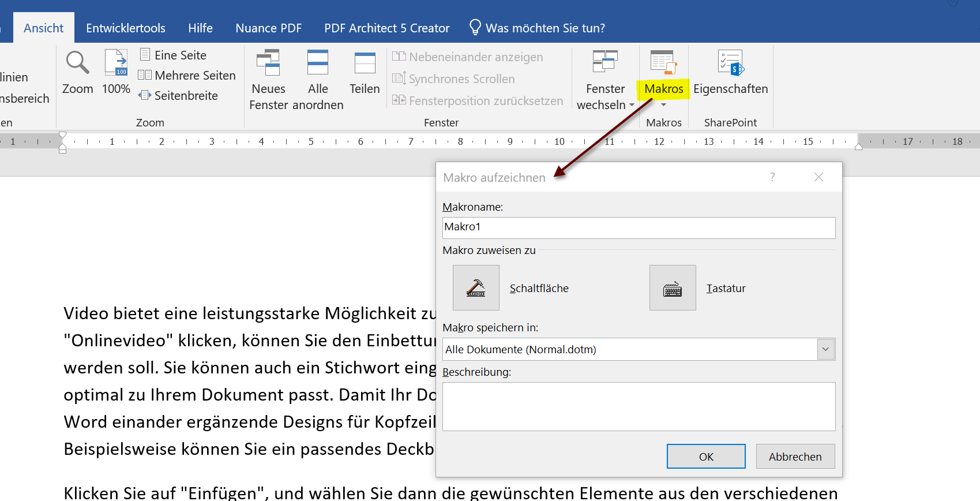Open the Hilfe tab

200,28
